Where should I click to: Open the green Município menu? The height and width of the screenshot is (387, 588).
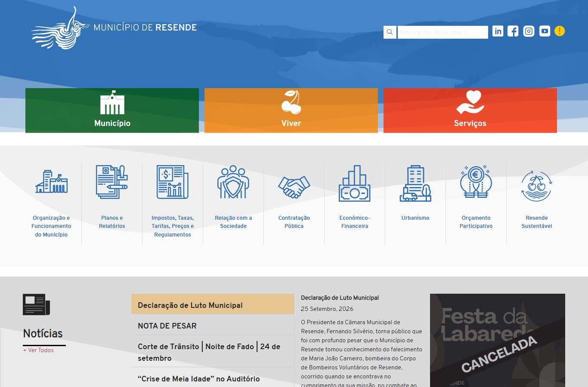(112, 111)
